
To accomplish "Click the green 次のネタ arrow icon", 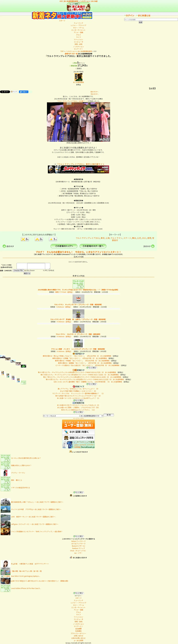I will (x=153, y=246).
